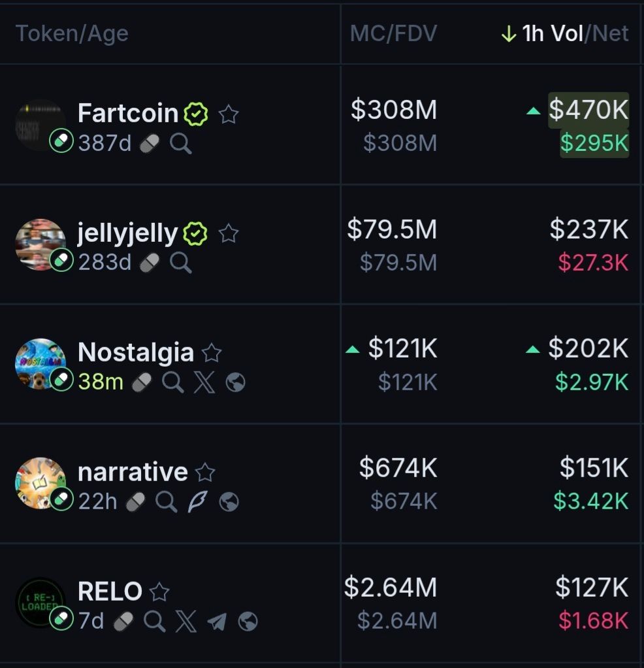Click the pill icon next to jellyjelly's age
This screenshot has width=644, height=668.
(150, 263)
